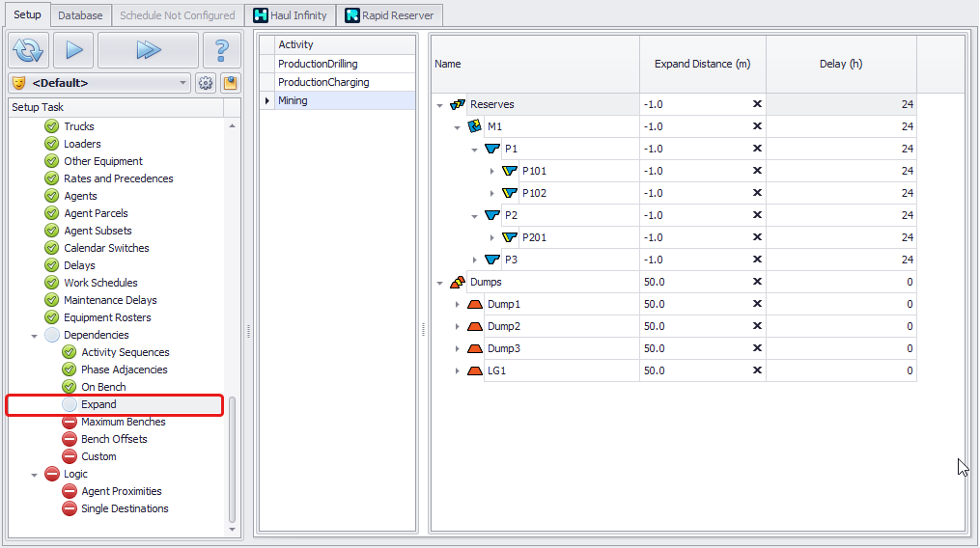Clear Expand Distance for Reserves row
The image size is (980, 548).
[757, 104]
